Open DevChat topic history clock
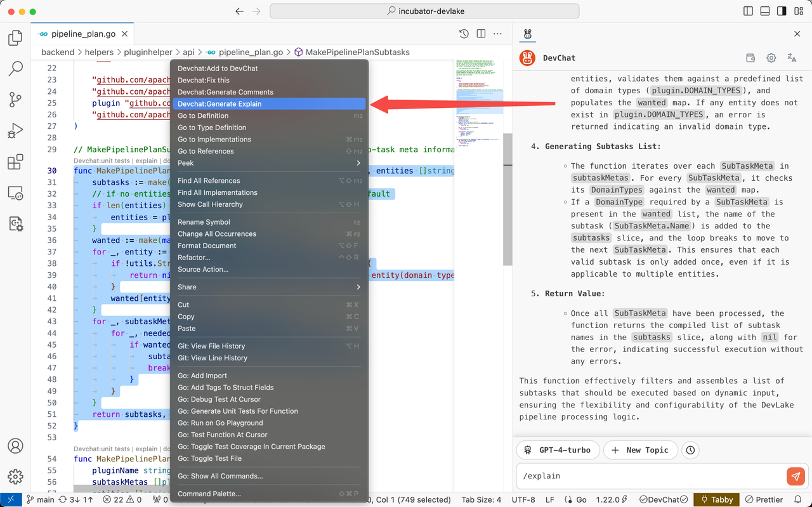The width and height of the screenshot is (812, 507). click(690, 450)
